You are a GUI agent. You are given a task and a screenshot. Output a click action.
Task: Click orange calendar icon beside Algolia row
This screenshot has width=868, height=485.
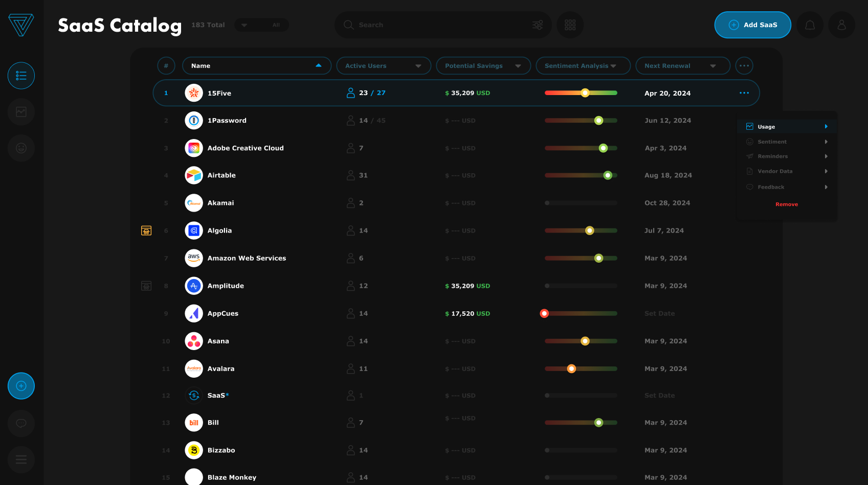[x=146, y=230]
